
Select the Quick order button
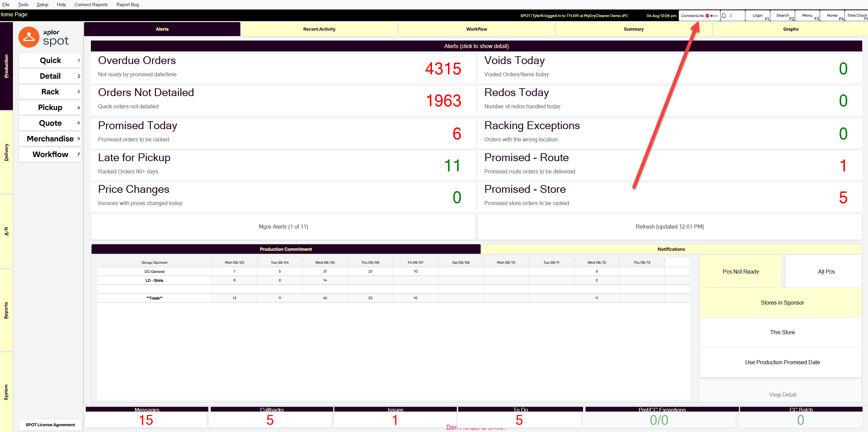pos(50,60)
